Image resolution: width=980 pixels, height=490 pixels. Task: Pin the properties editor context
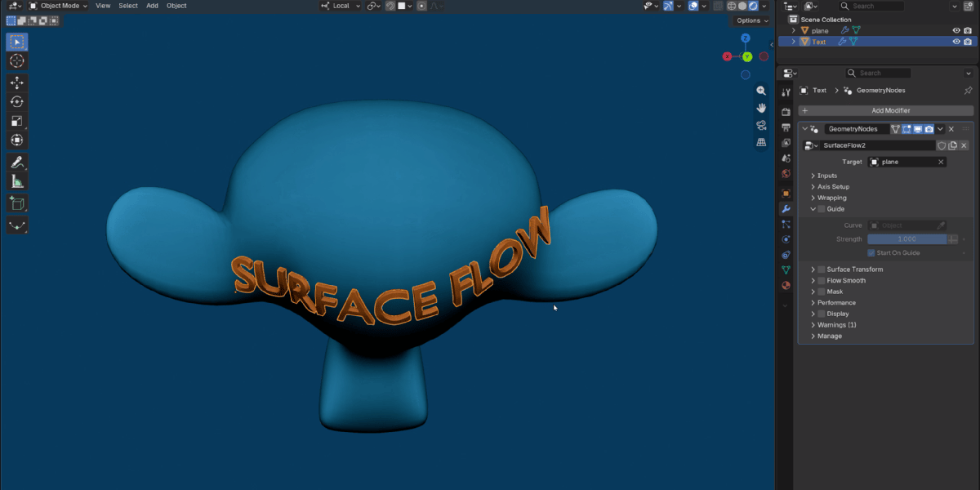(x=968, y=91)
